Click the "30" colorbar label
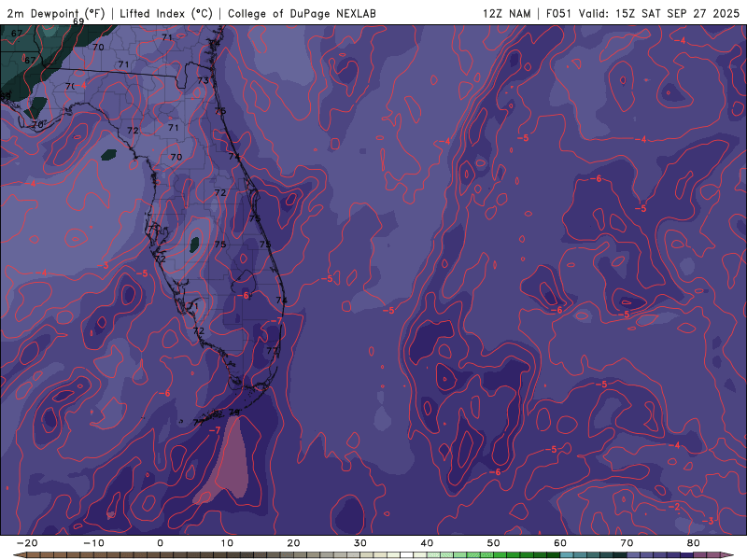747x560 pixels. 360,543
